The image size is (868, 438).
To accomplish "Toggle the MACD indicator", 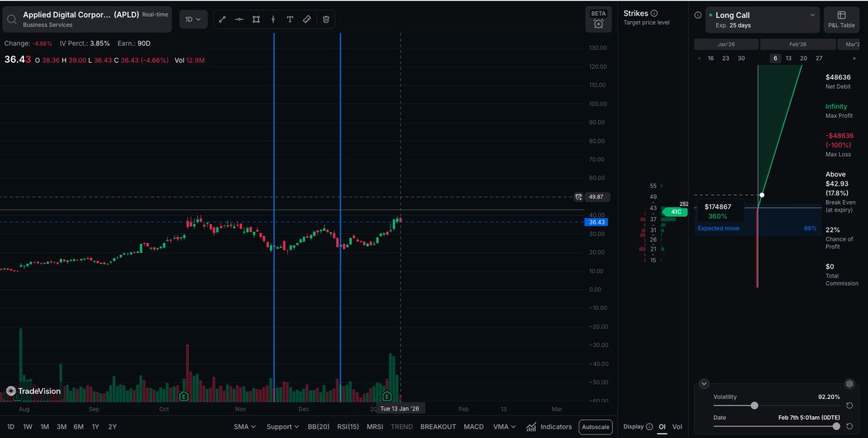I will tap(474, 426).
